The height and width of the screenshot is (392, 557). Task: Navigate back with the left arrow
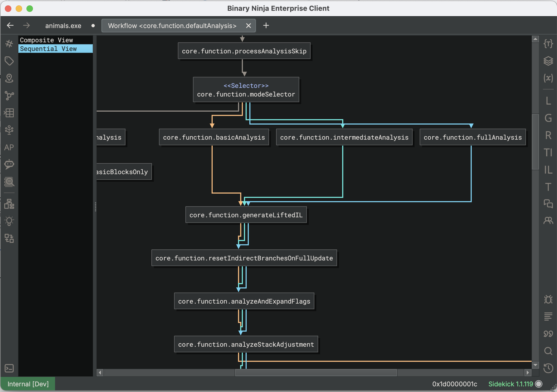10,26
